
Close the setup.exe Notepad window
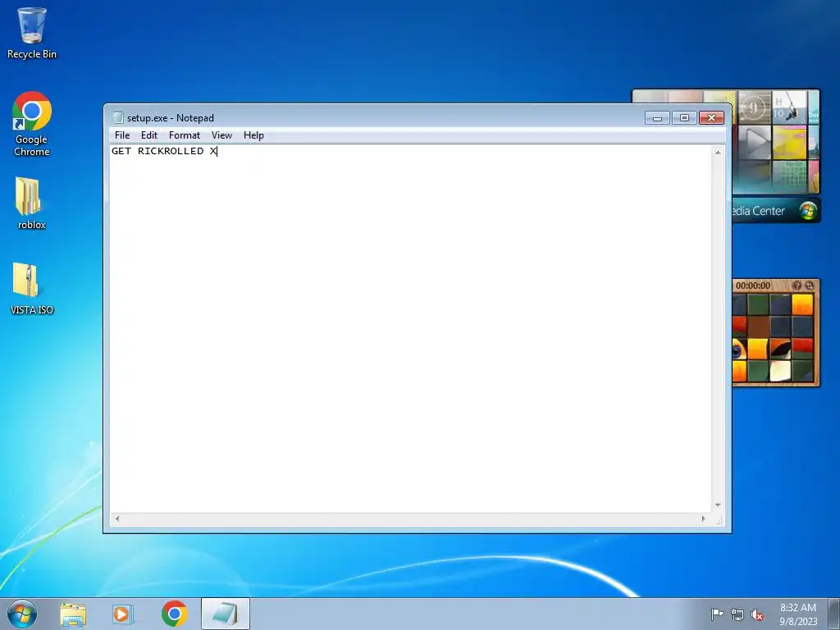pyautogui.click(x=711, y=117)
